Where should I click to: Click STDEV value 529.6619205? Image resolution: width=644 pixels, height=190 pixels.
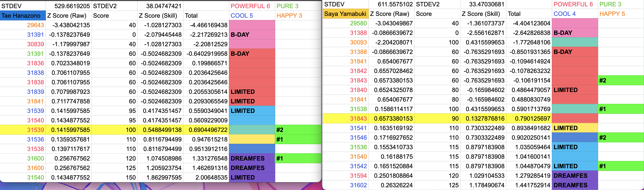pyautogui.click(x=69, y=6)
